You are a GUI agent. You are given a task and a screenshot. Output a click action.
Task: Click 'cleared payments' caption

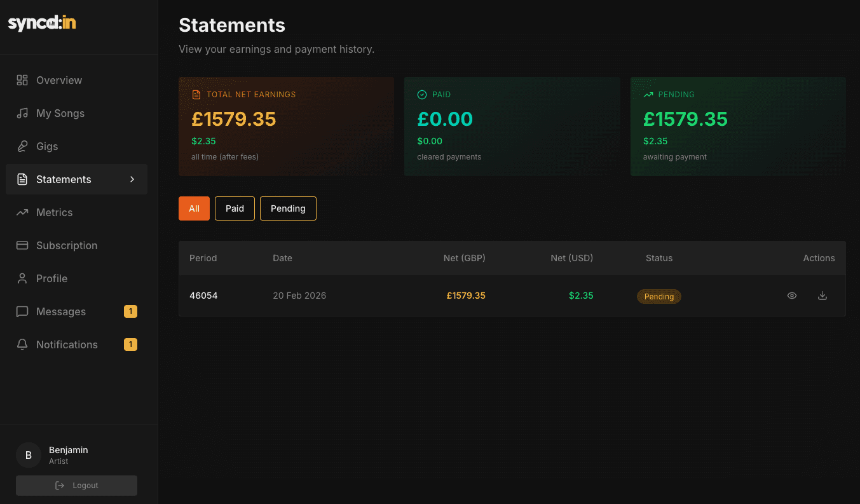coord(449,157)
